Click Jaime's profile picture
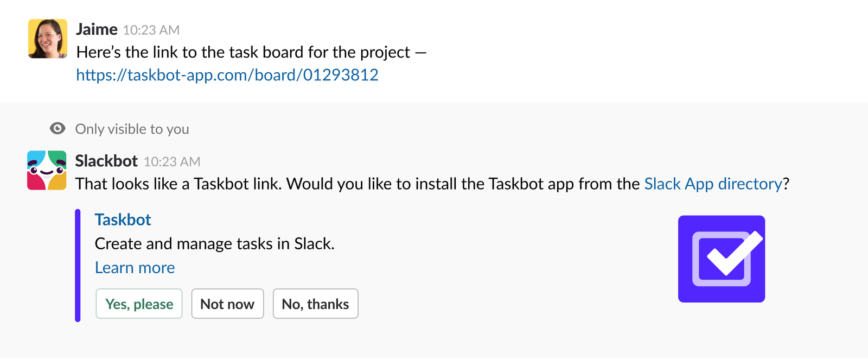868x358 pixels. (x=47, y=39)
